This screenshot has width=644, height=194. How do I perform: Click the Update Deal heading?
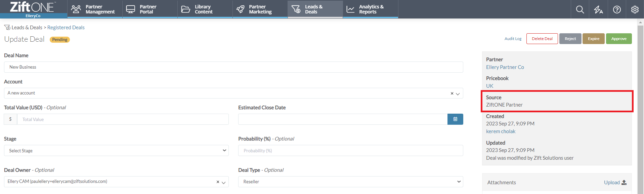tap(24, 39)
